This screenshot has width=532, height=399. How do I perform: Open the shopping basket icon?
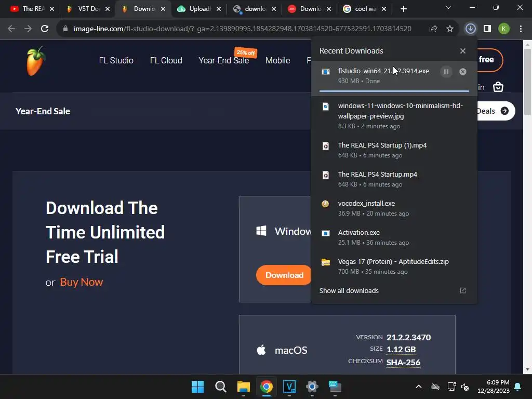[498, 87]
